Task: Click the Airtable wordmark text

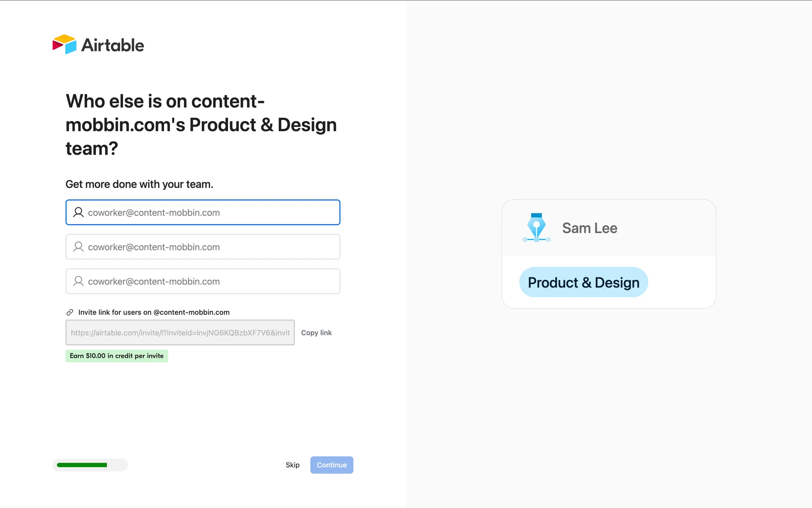Action: click(112, 45)
